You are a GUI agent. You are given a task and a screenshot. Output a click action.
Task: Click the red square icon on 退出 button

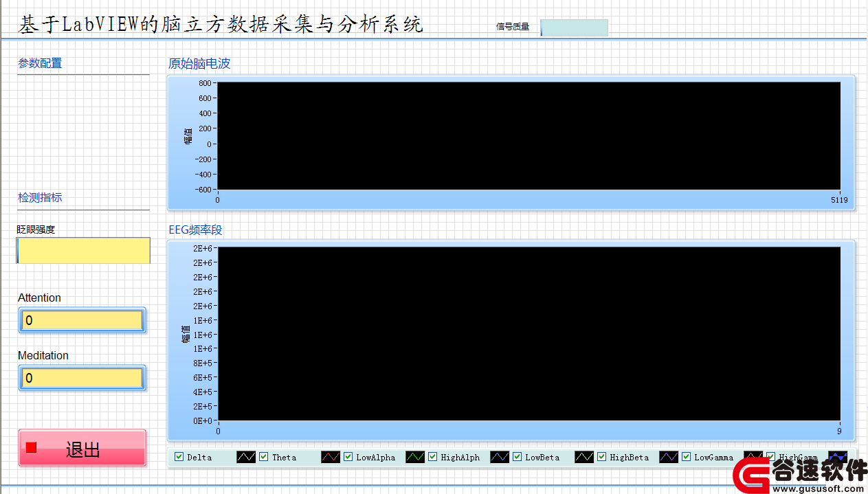31,447
